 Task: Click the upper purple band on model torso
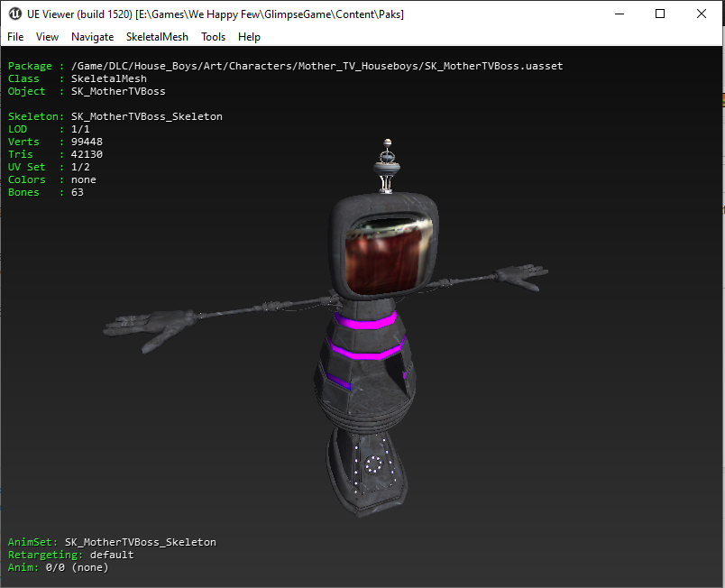tap(365, 321)
